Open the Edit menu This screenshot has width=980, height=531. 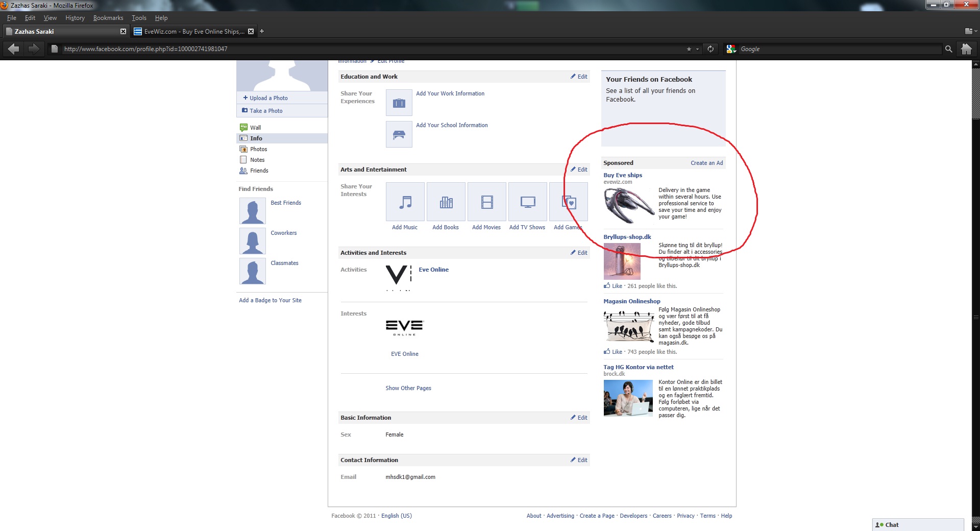pos(30,18)
